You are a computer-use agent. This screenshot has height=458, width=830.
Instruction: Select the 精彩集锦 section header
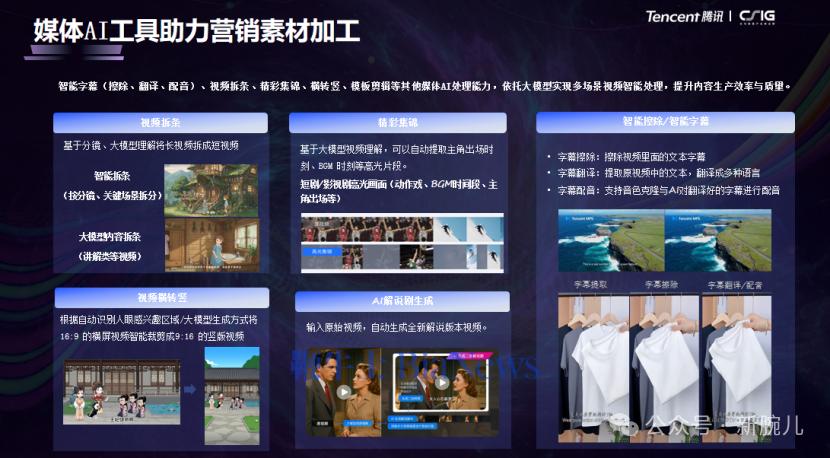(398, 123)
